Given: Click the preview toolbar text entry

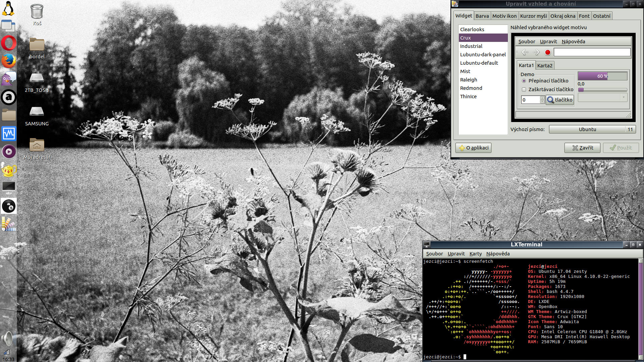Looking at the screenshot, I should pos(592,52).
